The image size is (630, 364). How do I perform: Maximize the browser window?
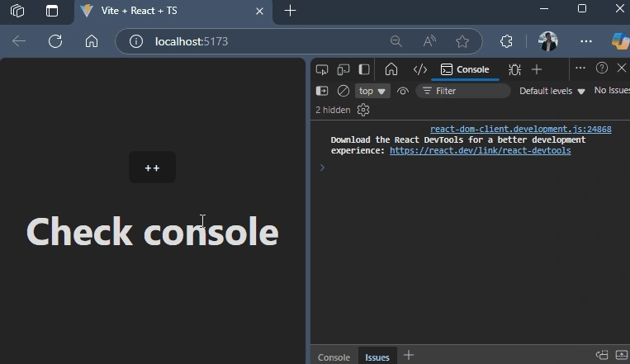[x=582, y=8]
